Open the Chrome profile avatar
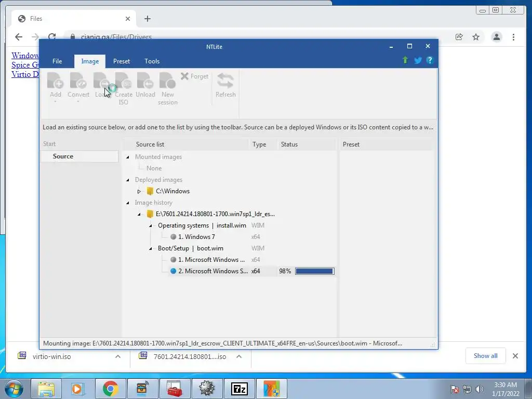Viewport: 532px width, 399px height. pyautogui.click(x=497, y=37)
